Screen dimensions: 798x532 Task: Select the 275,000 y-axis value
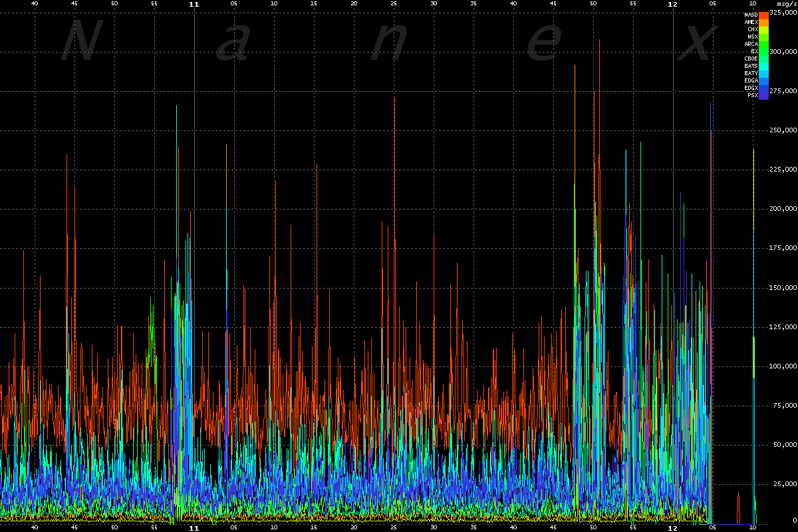783,92
